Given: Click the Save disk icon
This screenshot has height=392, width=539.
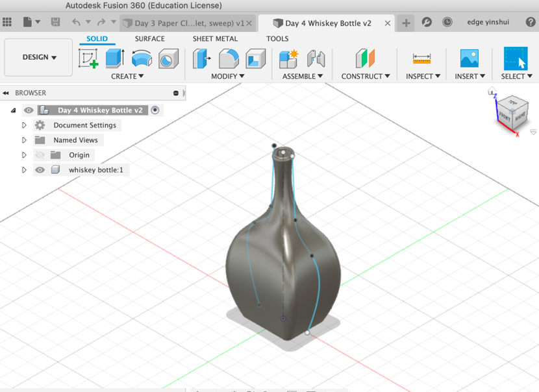Looking at the screenshot, I should pyautogui.click(x=55, y=22).
